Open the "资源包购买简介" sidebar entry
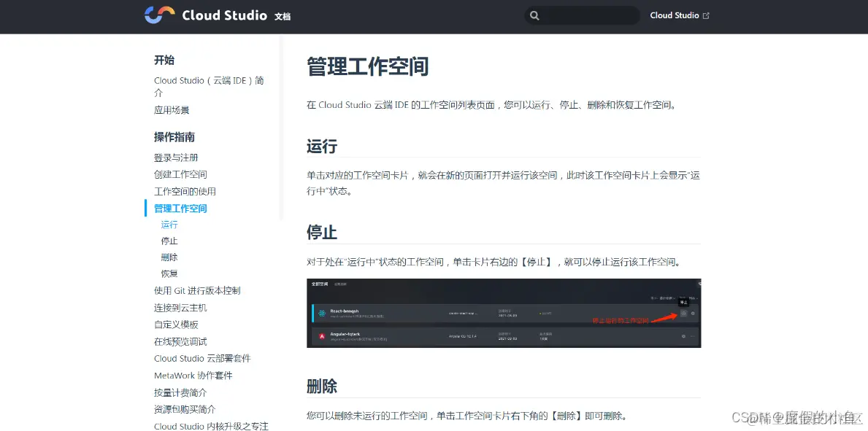The height and width of the screenshot is (431, 868). click(185, 409)
